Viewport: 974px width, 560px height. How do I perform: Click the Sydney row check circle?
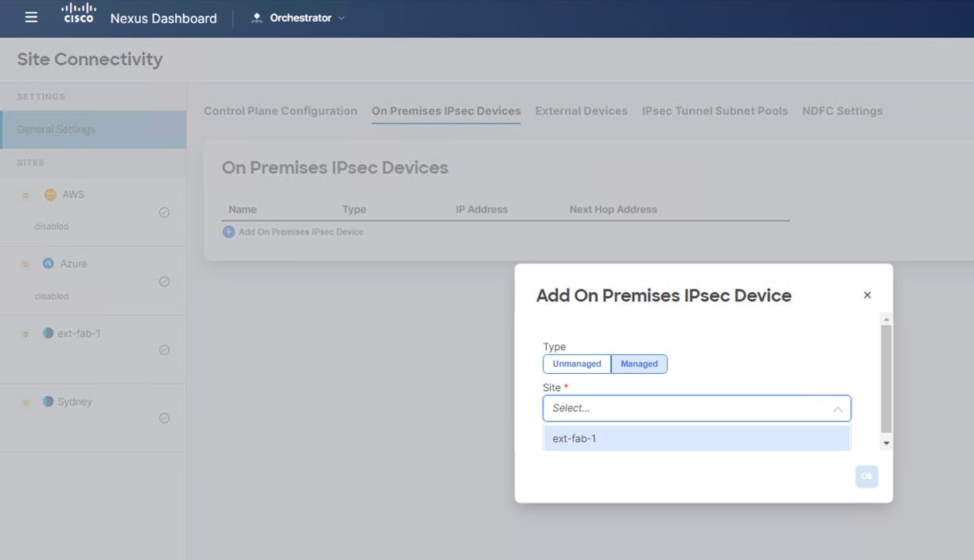[164, 418]
